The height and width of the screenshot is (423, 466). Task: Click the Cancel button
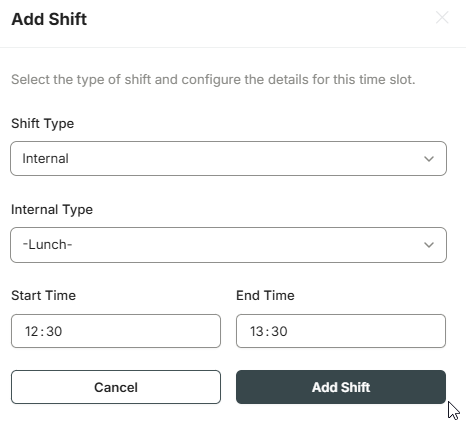click(116, 387)
